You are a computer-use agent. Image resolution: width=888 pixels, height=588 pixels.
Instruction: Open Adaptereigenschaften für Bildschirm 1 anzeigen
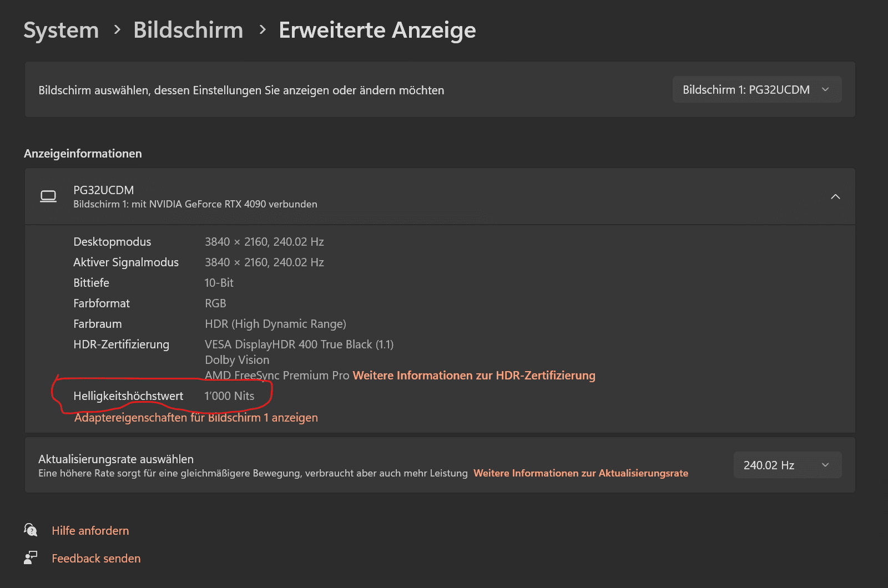pyautogui.click(x=196, y=418)
